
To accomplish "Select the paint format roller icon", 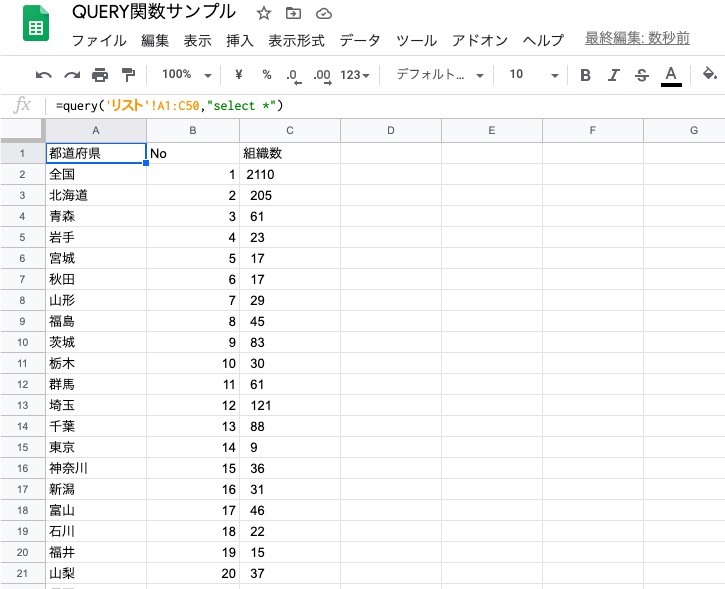I will click(x=128, y=75).
